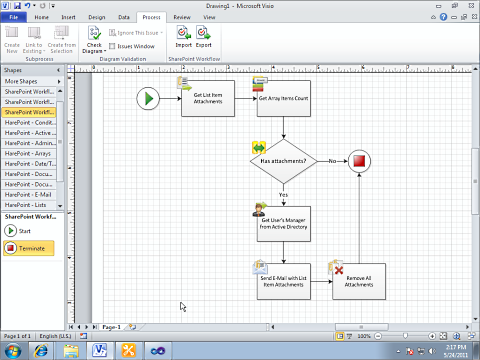Viewport: 480px width, 360px height.
Task: Click the 100% zoom level indicator
Action: 364,336
